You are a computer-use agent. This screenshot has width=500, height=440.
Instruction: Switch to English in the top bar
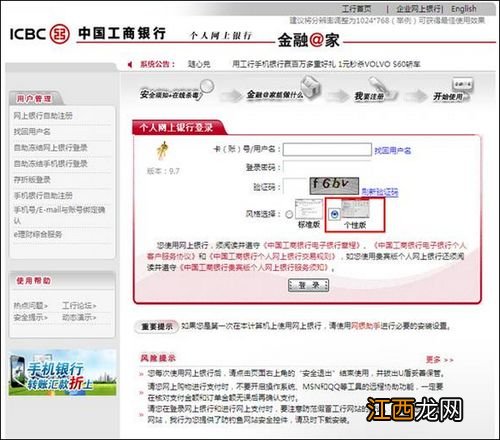click(x=464, y=9)
